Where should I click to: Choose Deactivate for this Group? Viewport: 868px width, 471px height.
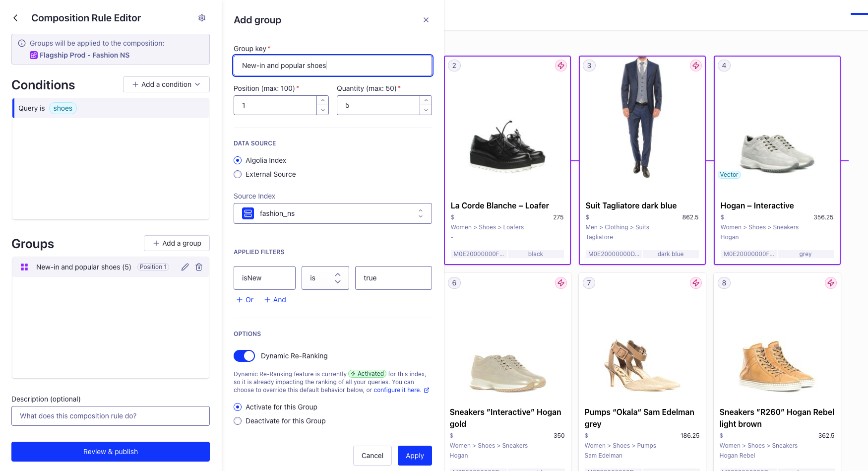pos(238,421)
